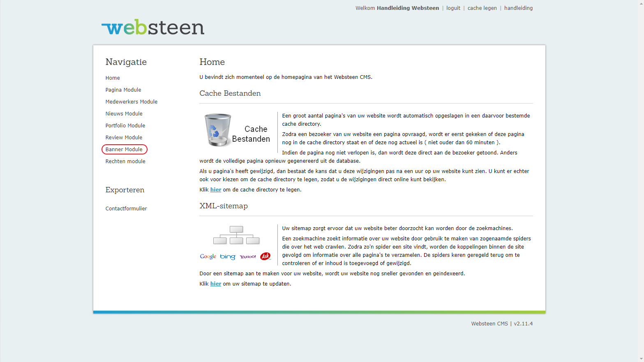Click the Navigatie sidebar heading
The width and height of the screenshot is (644, 362).
click(126, 62)
